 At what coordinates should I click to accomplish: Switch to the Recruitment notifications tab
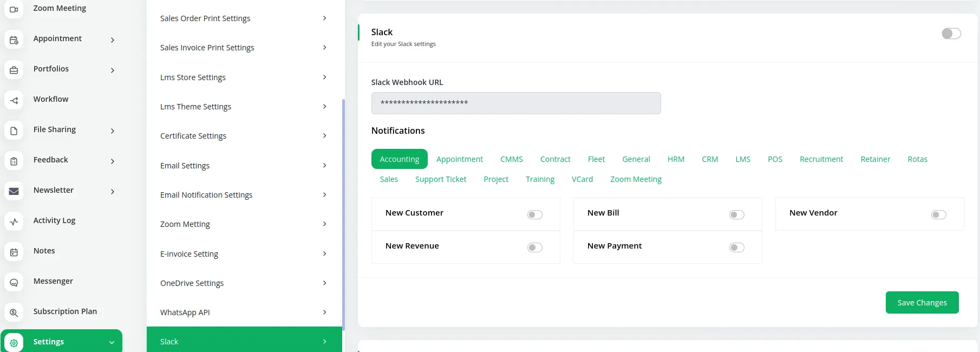click(821, 159)
